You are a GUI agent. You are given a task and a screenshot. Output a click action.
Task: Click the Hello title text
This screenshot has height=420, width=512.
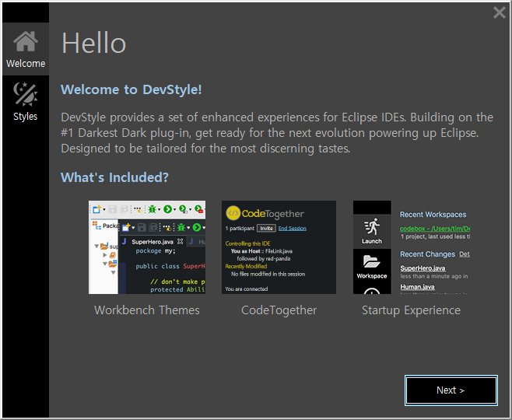93,43
